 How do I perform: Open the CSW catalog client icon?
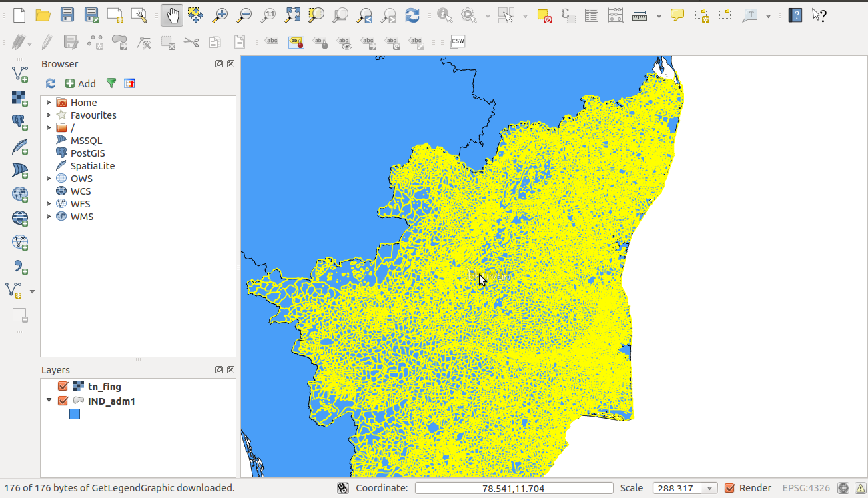click(458, 41)
